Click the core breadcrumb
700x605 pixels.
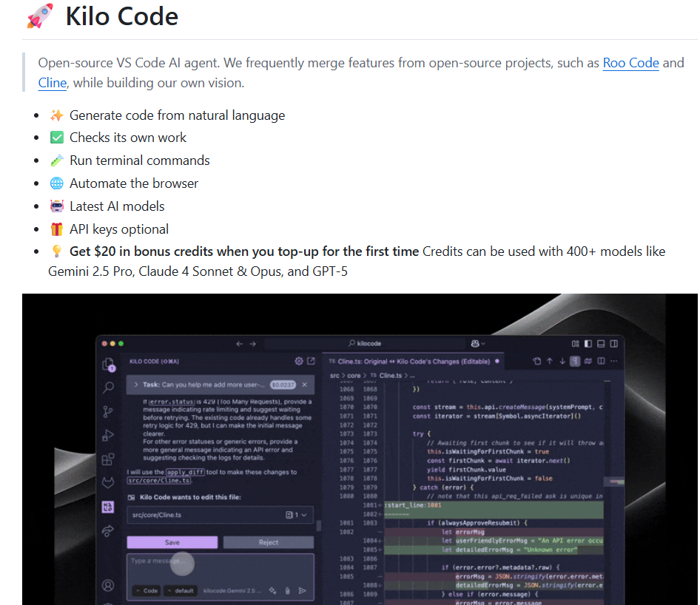point(354,376)
